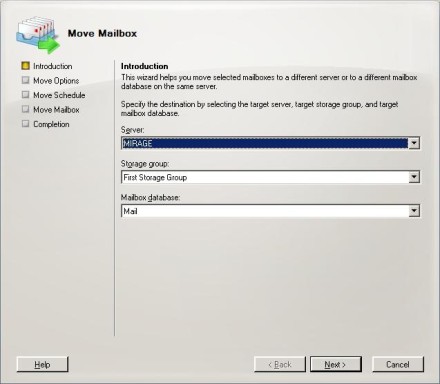Go to the Completion step label
The image size is (440, 384).
[x=51, y=124]
